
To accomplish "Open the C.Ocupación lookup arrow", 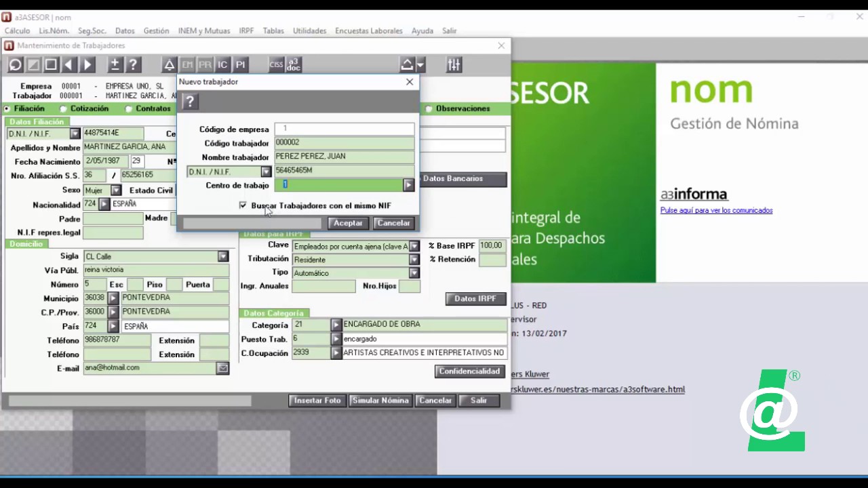I will click(336, 353).
